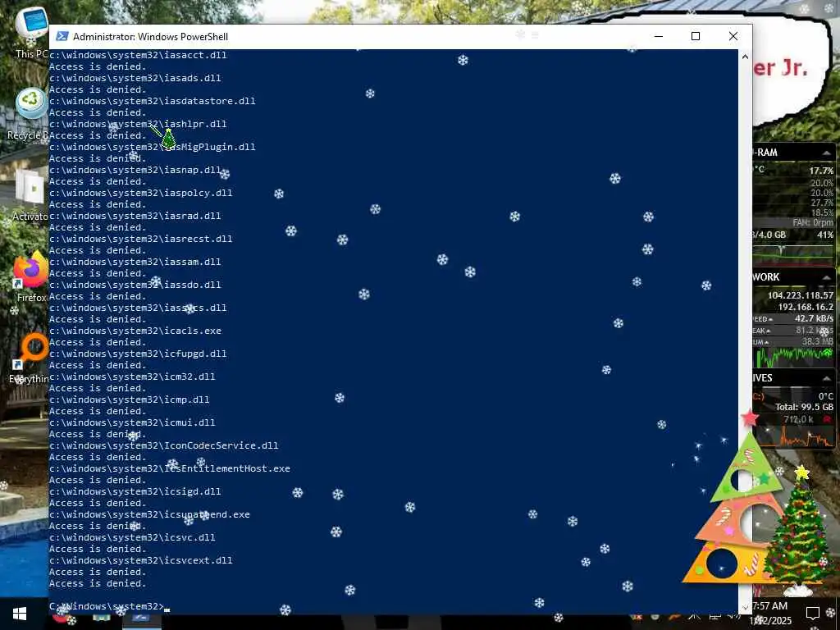Collapse the RAM gadget section
The width and height of the screenshot is (840, 630).
(826, 153)
